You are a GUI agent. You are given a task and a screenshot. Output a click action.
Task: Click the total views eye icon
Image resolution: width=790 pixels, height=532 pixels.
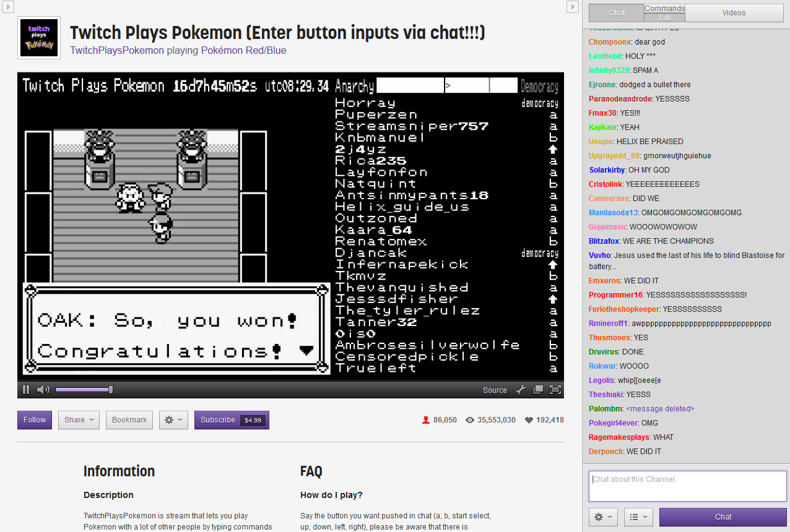coord(470,420)
